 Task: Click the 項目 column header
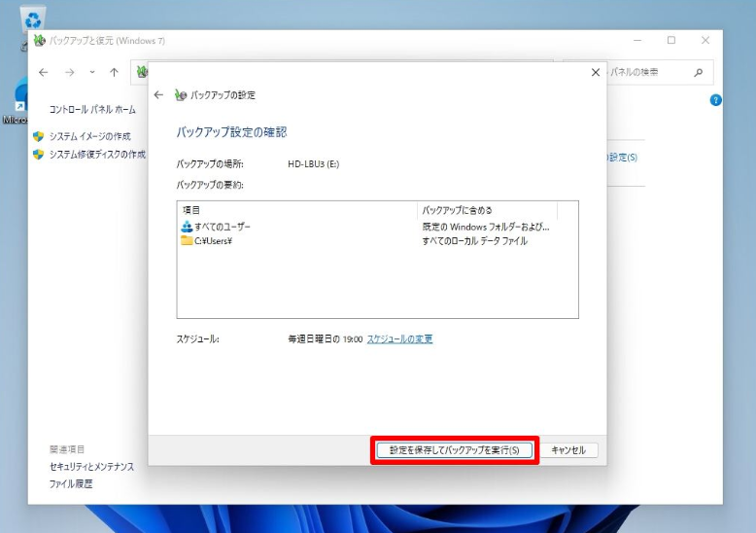click(x=297, y=210)
